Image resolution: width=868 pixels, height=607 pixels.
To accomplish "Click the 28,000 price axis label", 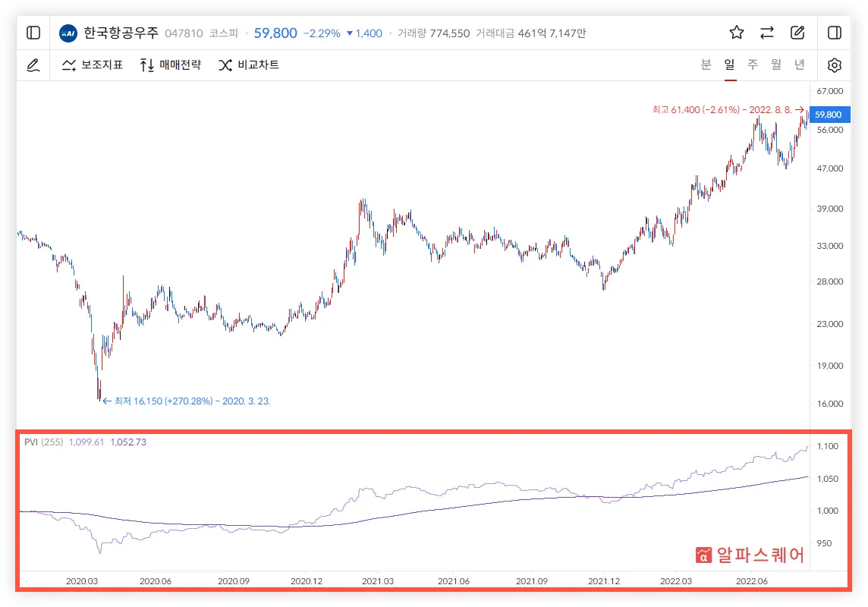I will pyautogui.click(x=830, y=281).
